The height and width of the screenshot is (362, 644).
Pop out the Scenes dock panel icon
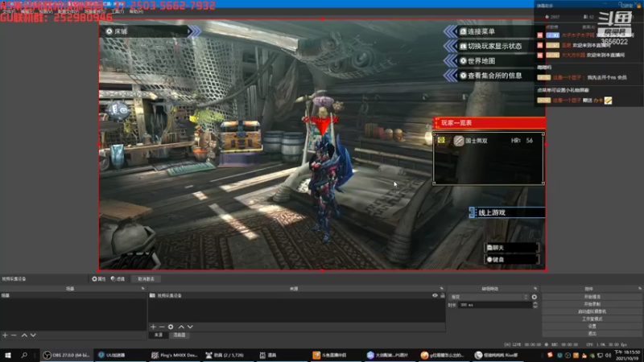[143, 289]
